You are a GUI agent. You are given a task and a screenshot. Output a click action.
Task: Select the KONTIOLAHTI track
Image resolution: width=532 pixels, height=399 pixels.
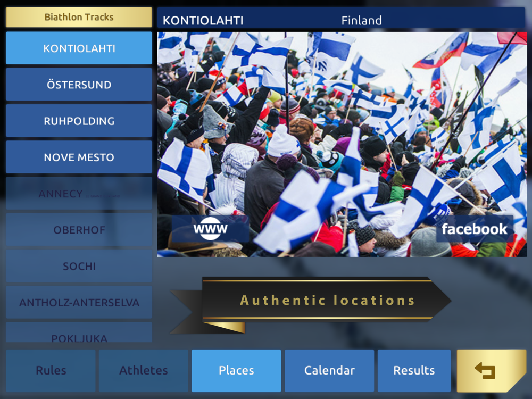(79, 48)
